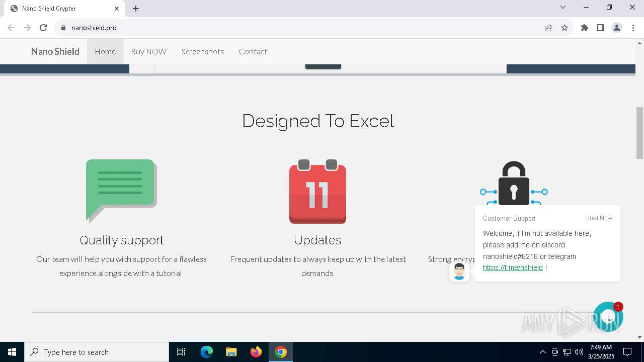The width and height of the screenshot is (644, 362).
Task: Click the Type here to search box
Action: [97, 352]
